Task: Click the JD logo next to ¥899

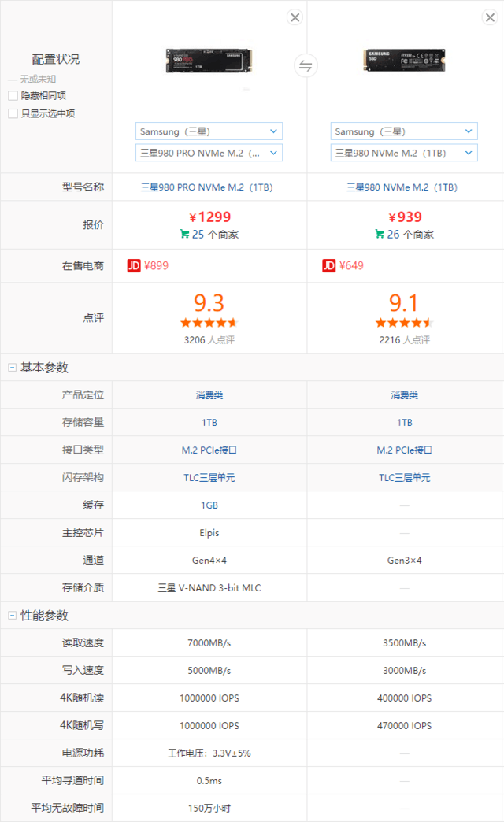Action: 134,266
